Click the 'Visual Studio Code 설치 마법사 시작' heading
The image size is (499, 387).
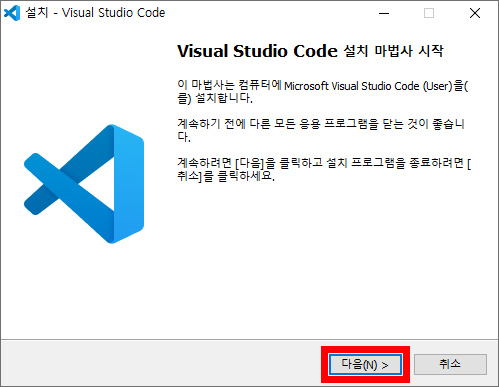pos(310,51)
